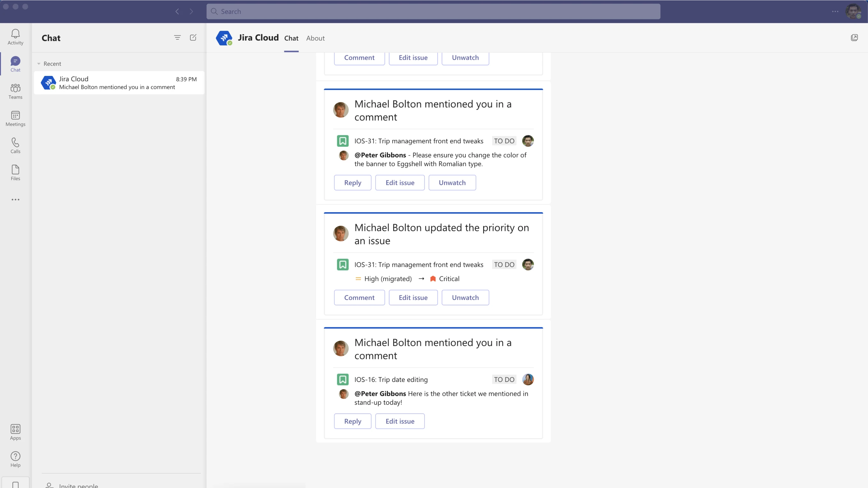Click the Jira Cloud logo in chat header
868x488 pixels.
tap(224, 38)
